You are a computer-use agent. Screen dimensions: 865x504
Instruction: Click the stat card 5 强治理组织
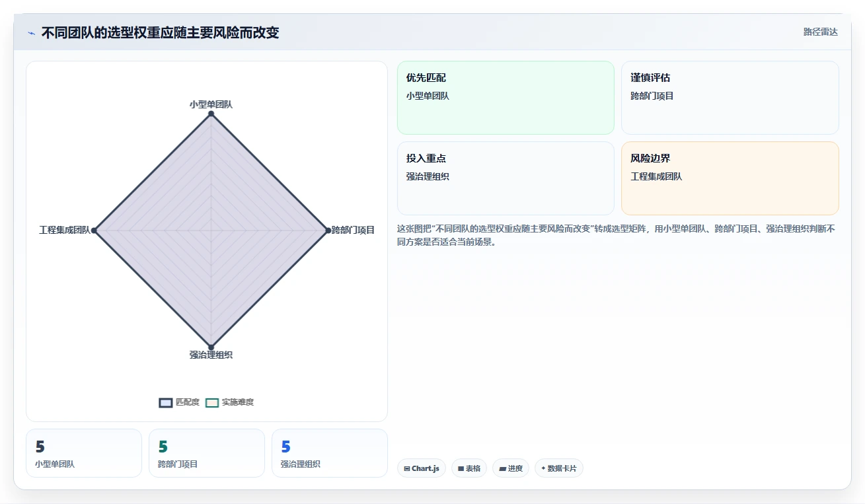(x=330, y=453)
